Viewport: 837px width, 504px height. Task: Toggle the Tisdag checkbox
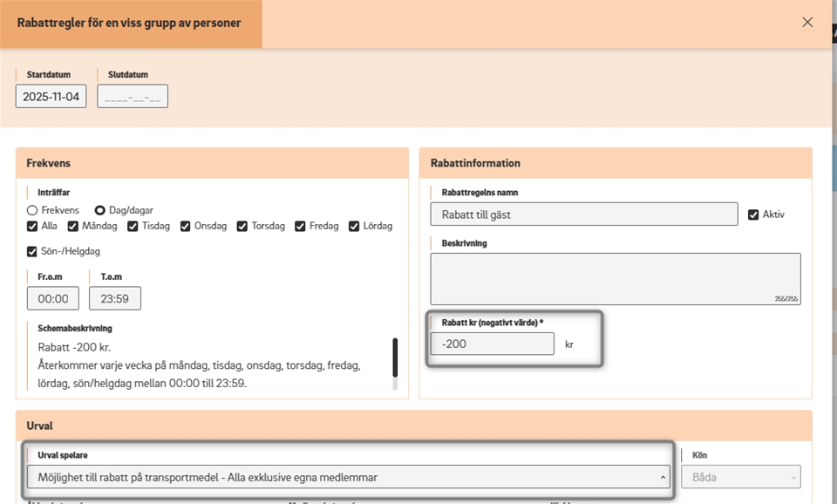[x=133, y=226]
